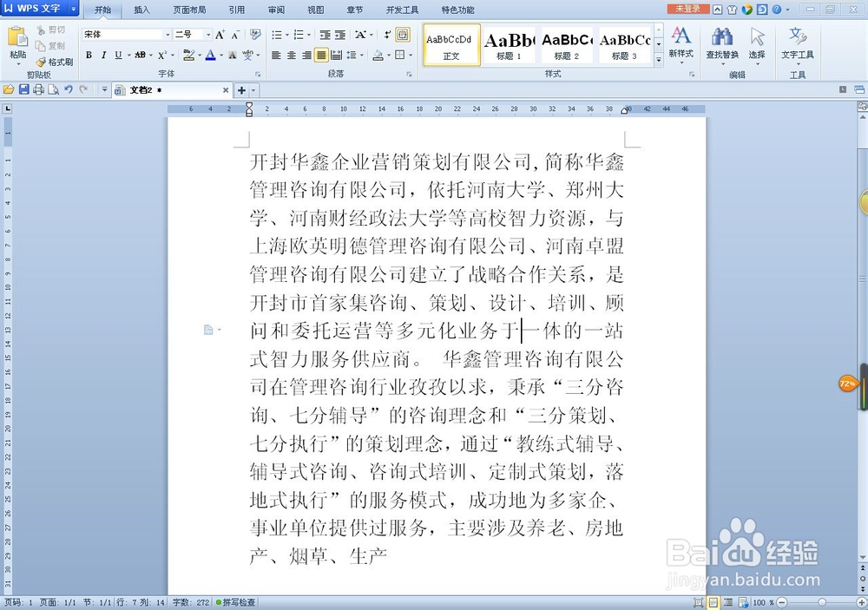Click the Format Painter (格式刷) brush
The image size is (868, 610).
tap(42, 62)
